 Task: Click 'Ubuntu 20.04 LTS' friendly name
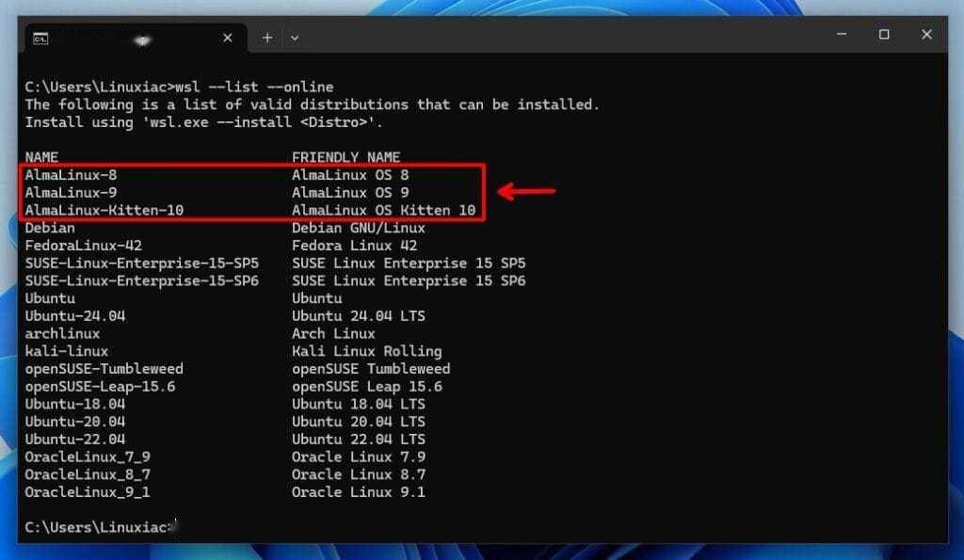359,422
